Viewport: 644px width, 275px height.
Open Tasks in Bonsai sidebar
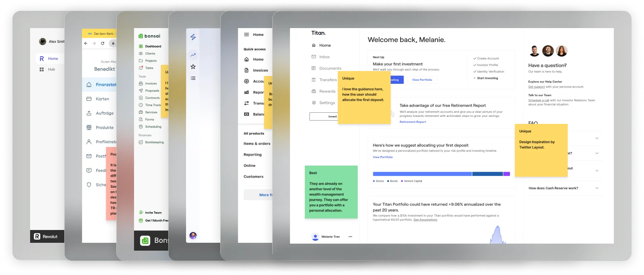pyautogui.click(x=146, y=68)
